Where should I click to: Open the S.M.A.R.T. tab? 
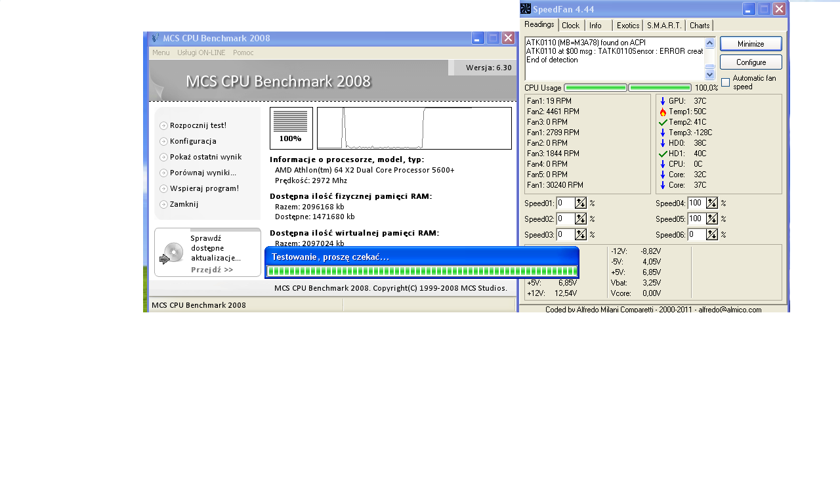(664, 26)
